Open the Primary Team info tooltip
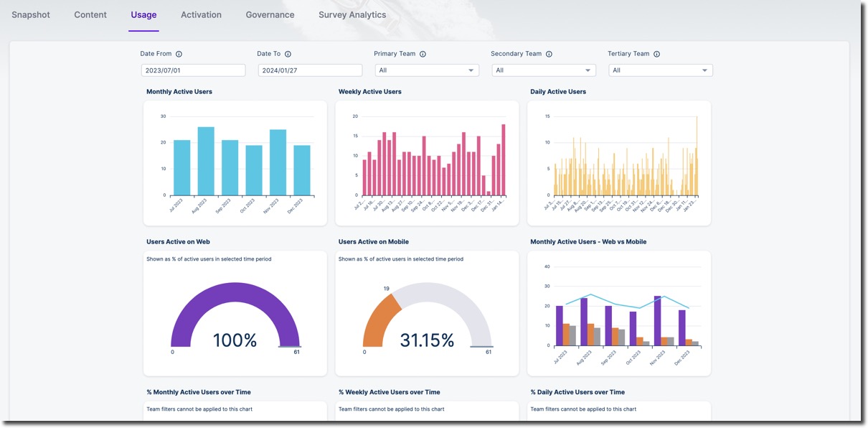 click(423, 53)
